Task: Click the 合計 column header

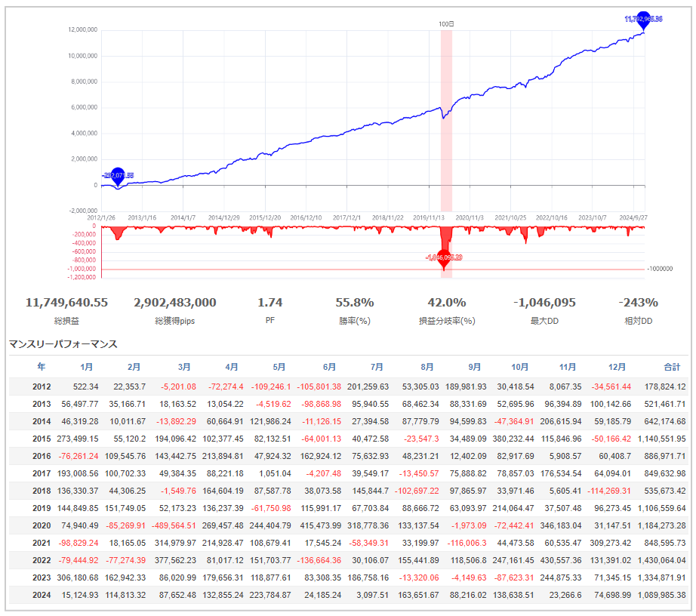Action: pyautogui.click(x=671, y=366)
